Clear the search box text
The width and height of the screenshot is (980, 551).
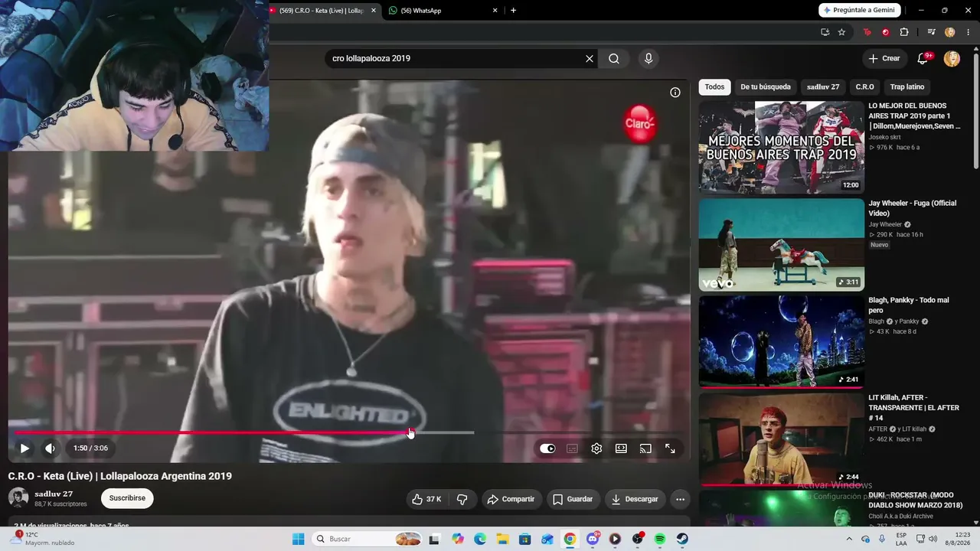coord(590,58)
